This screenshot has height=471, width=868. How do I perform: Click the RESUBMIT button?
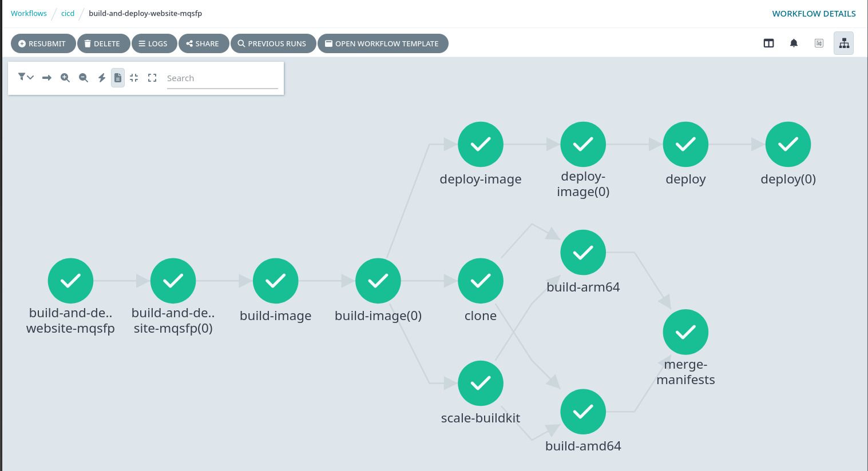43,43
